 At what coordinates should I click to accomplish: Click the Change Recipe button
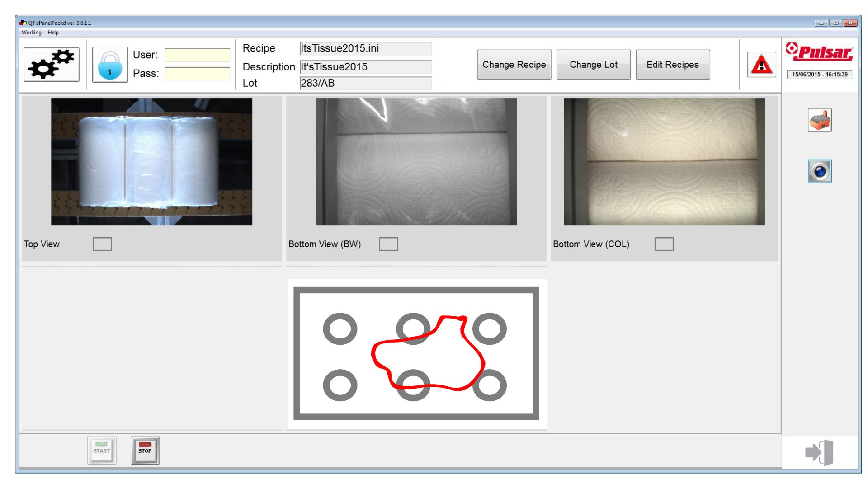(514, 65)
